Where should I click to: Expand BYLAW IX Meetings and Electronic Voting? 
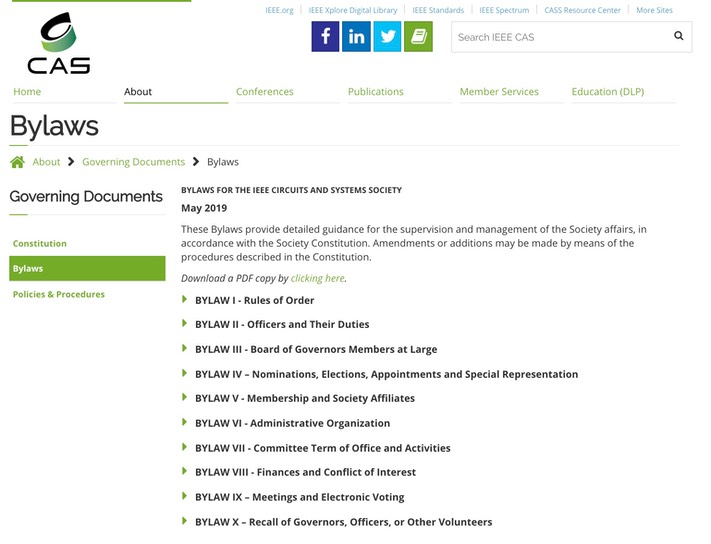(300, 497)
